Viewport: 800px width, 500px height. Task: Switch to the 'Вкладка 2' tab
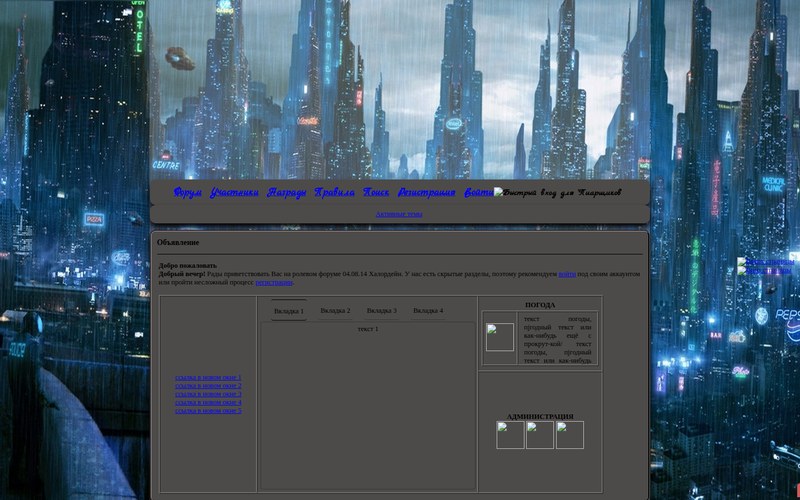click(x=335, y=311)
